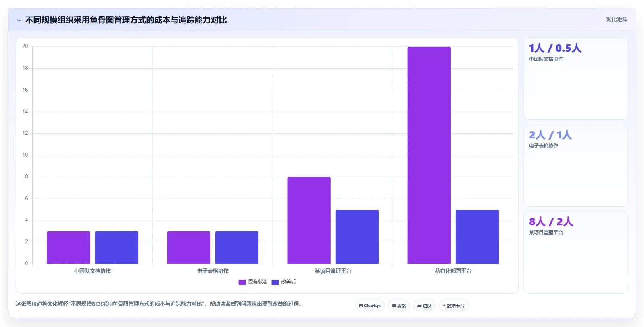
Task: Click the purple 私有化部署平台 bar
Action: coord(429,155)
